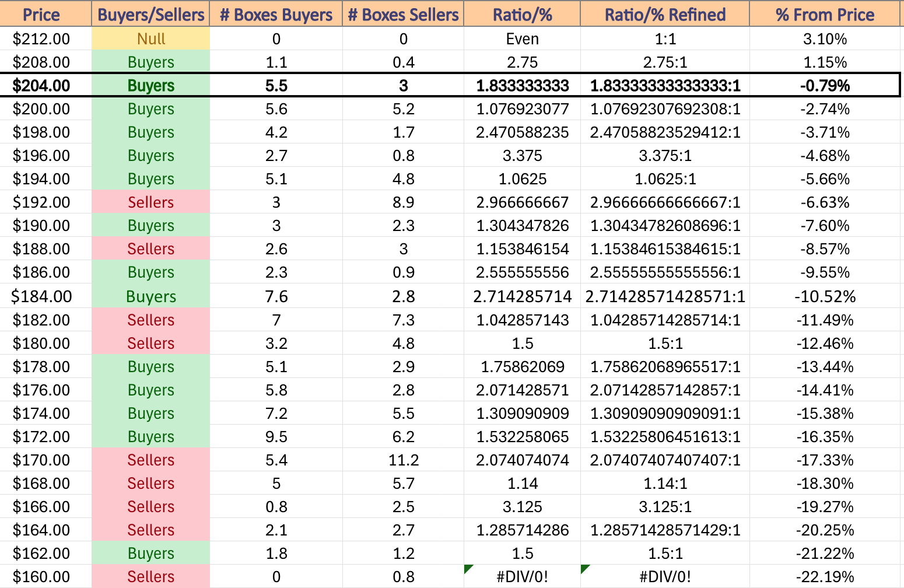Select the -21.22% cell
Screen dimensions: 904x588
825,553
